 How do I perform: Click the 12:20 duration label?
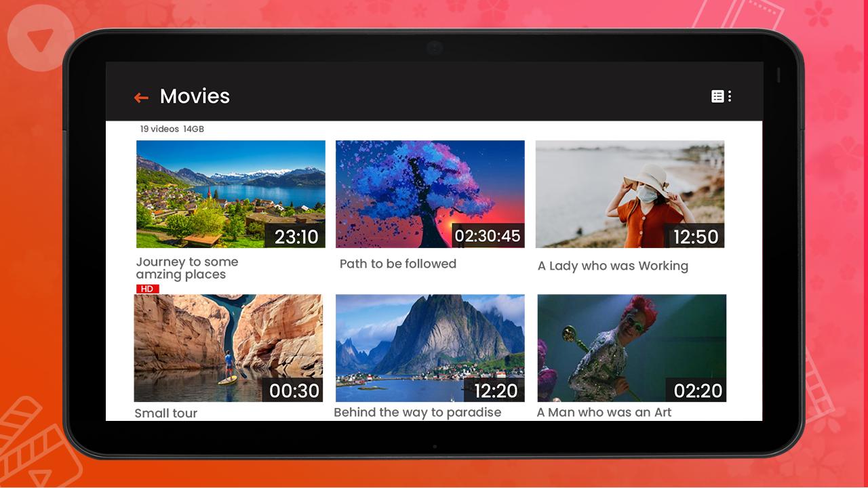[495, 390]
